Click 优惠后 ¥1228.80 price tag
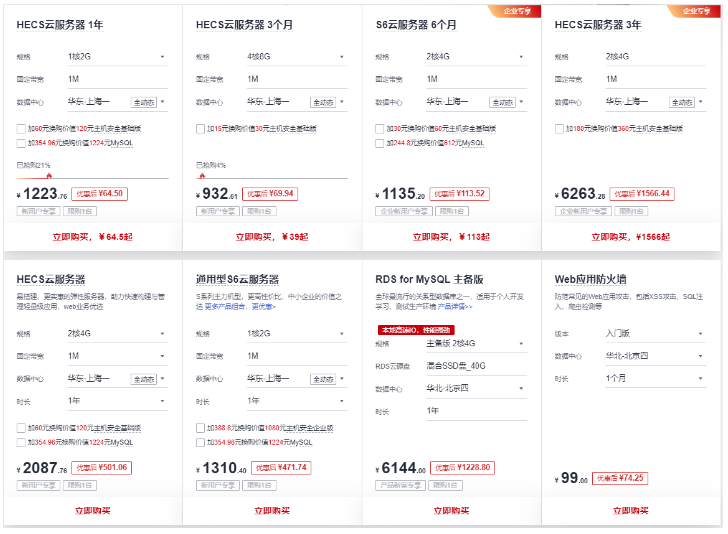This screenshot has width=728, height=534. coord(462,468)
